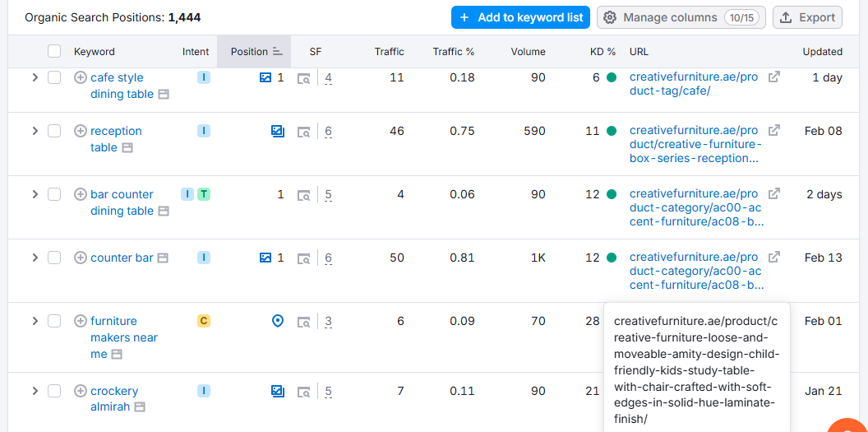
Task: Click SERP view icon in reception table SF column
Action: pyautogui.click(x=303, y=132)
